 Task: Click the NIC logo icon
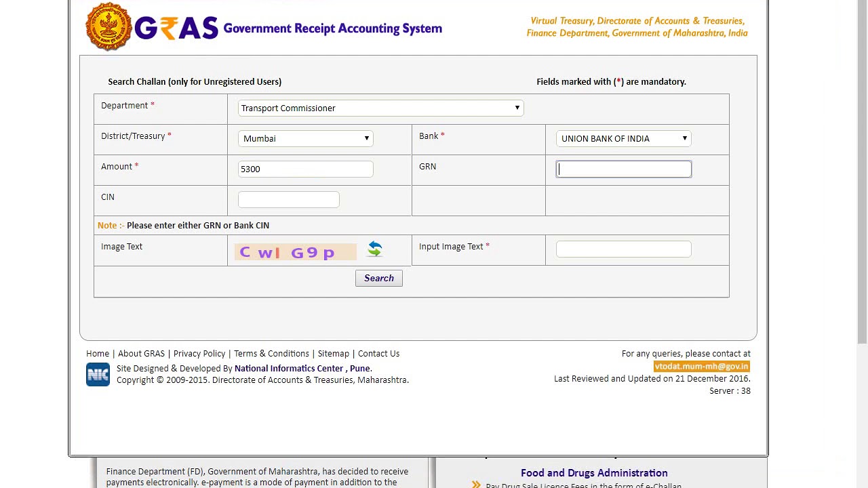coord(98,375)
